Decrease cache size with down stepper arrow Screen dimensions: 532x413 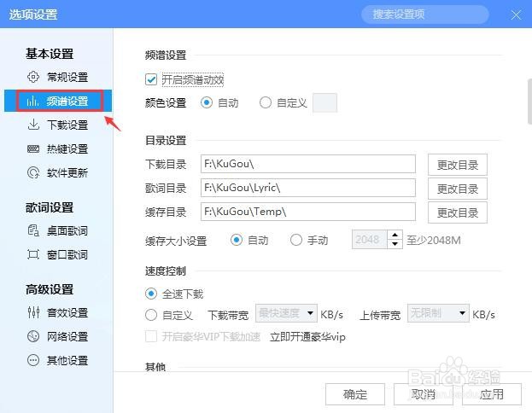395,244
